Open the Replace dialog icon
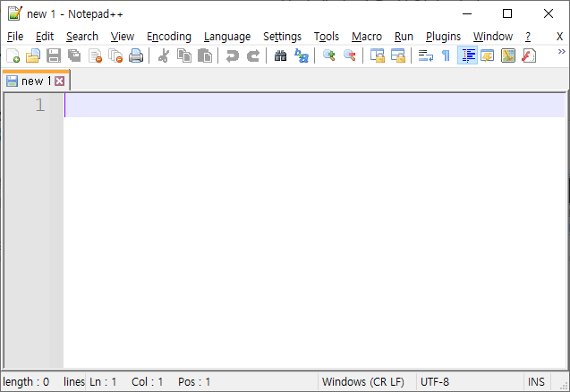 (302, 55)
